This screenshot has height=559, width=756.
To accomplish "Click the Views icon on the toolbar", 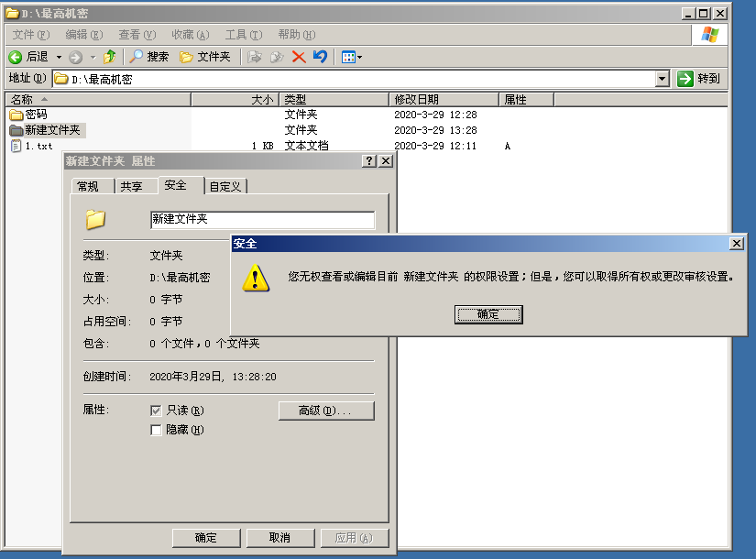I will [346, 56].
